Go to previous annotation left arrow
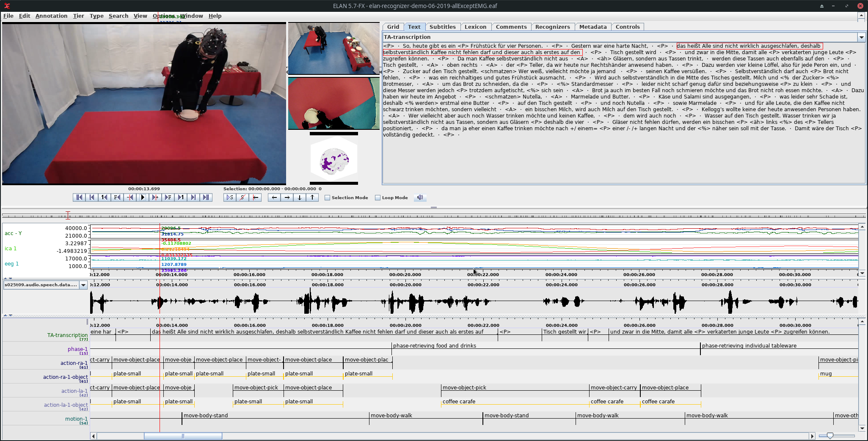 (274, 197)
